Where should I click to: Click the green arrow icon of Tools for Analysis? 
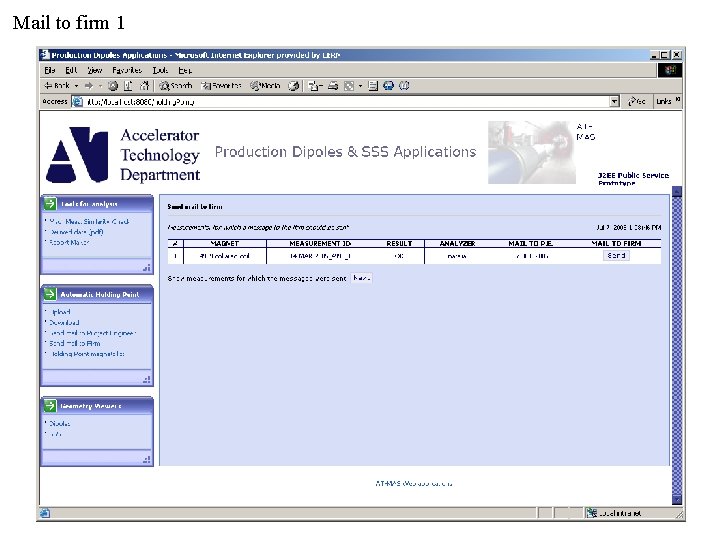click(x=50, y=203)
